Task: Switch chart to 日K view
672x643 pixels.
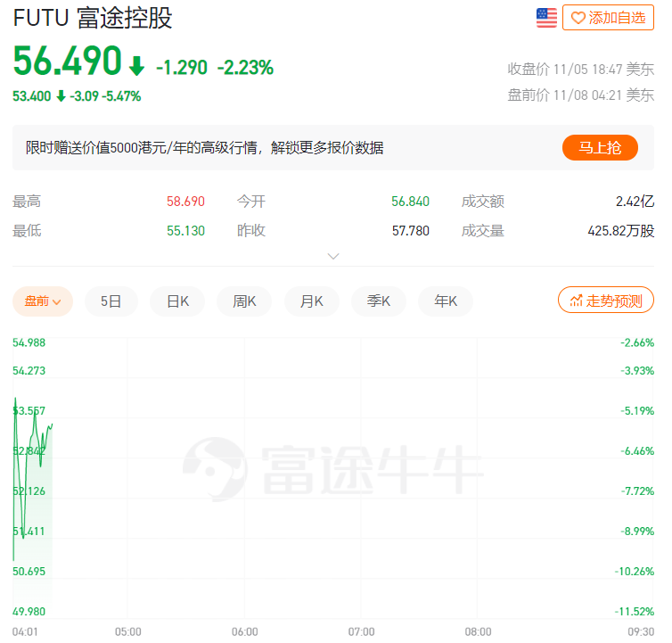Action: tap(177, 301)
